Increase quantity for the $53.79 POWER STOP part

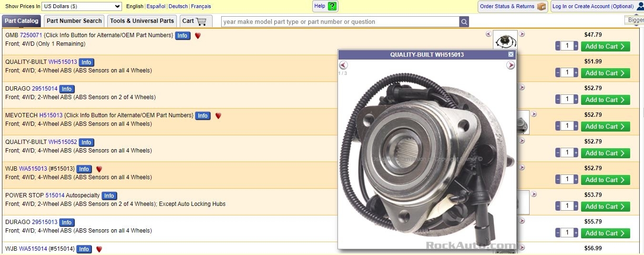tap(576, 206)
